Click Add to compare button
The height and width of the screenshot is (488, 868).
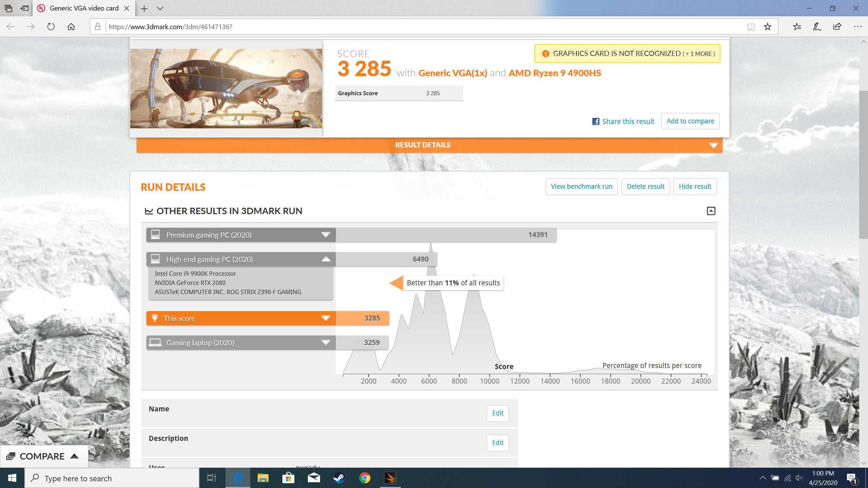tap(690, 121)
